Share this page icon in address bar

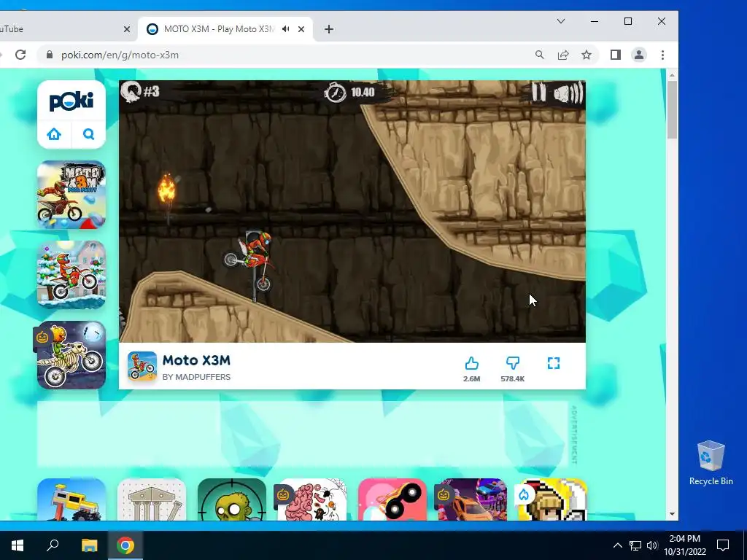click(x=563, y=55)
